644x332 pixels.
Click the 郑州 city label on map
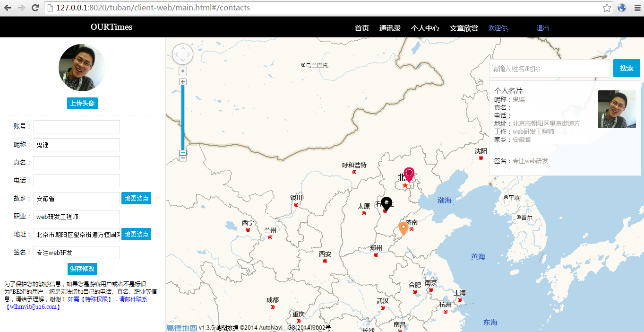pyautogui.click(x=376, y=247)
